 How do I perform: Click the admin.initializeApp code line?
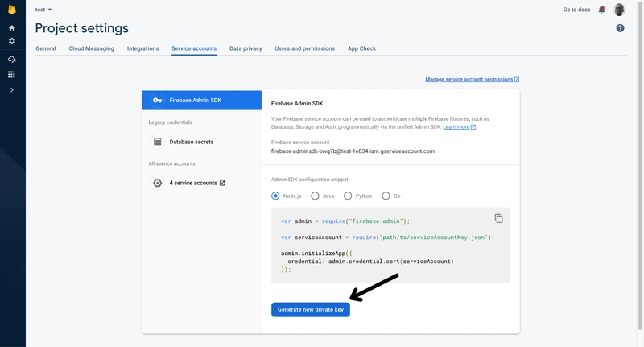pos(316,254)
